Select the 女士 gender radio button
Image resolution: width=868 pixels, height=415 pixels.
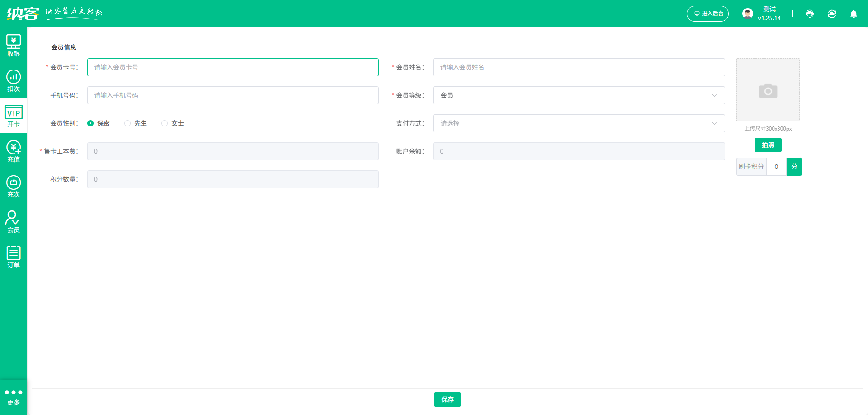pos(165,123)
